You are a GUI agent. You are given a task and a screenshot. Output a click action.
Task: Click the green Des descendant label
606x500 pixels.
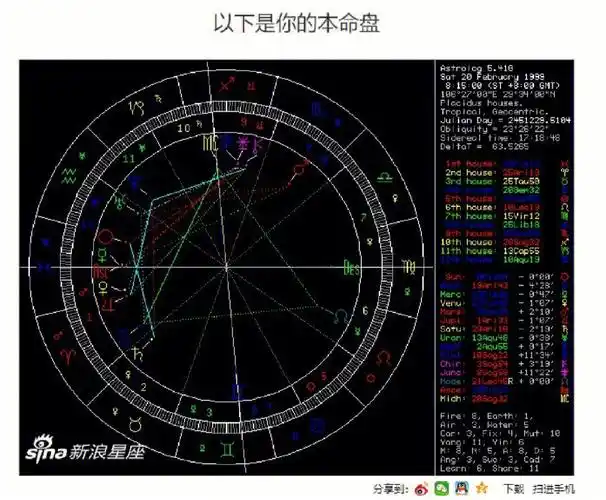point(351,267)
